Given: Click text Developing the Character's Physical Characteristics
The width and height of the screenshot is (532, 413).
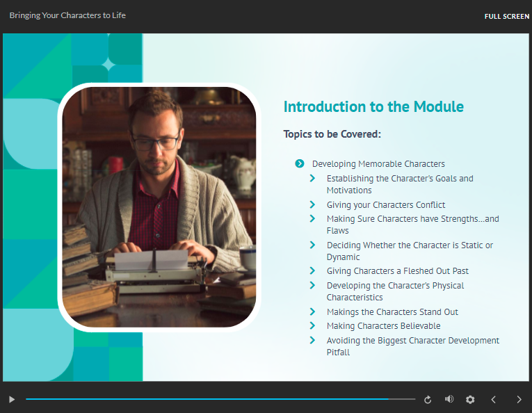Looking at the screenshot, I should tap(395, 291).
